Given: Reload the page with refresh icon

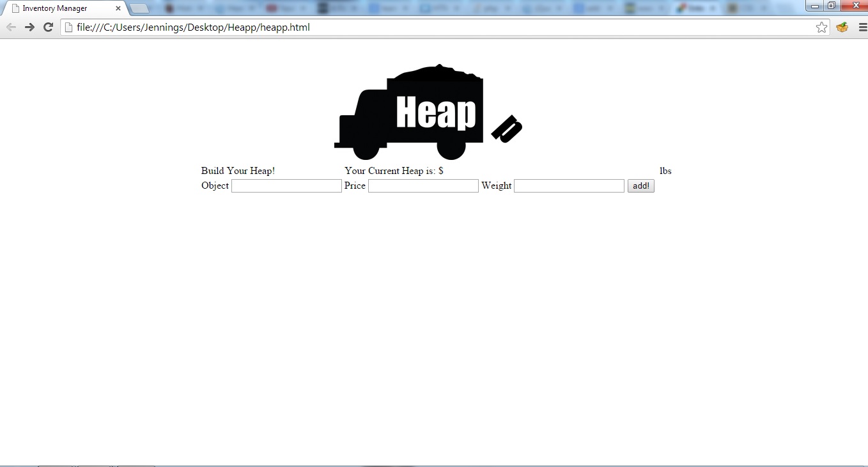Looking at the screenshot, I should [48, 27].
